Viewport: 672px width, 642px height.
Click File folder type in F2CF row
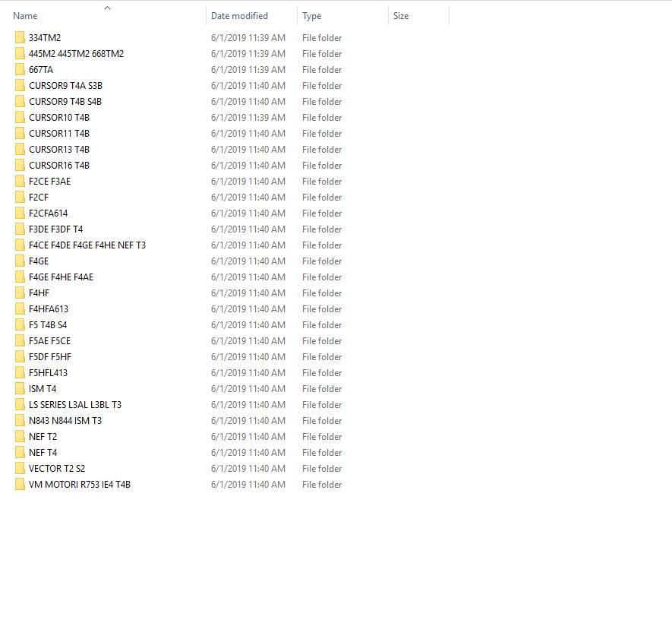tap(322, 198)
